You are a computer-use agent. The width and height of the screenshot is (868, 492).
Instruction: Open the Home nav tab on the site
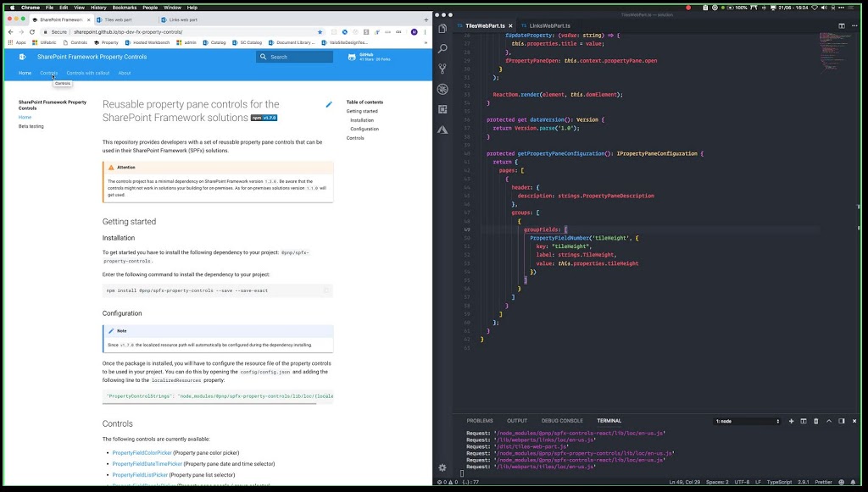[x=25, y=73]
